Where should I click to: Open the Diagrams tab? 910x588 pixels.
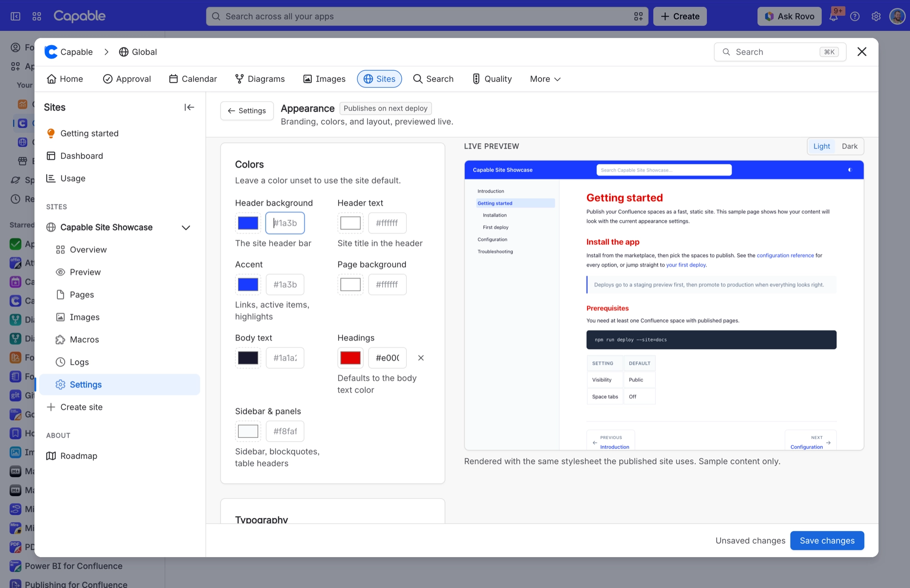click(260, 79)
